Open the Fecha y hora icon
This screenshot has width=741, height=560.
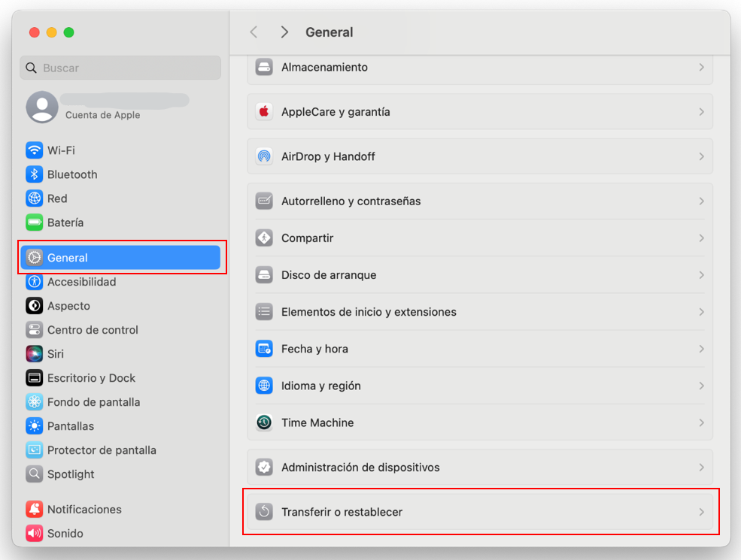pos(264,349)
